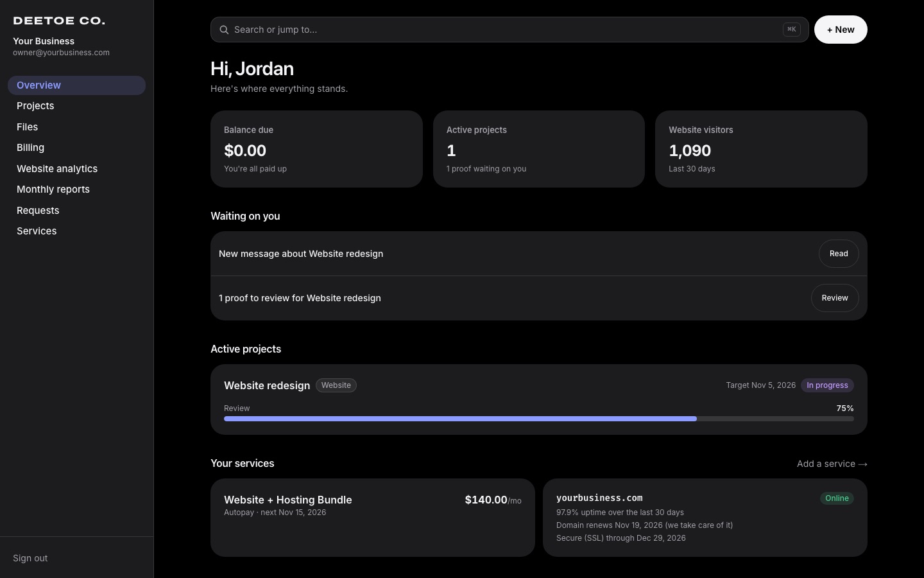
Task: Read the new Website redesign message
Action: tap(839, 254)
